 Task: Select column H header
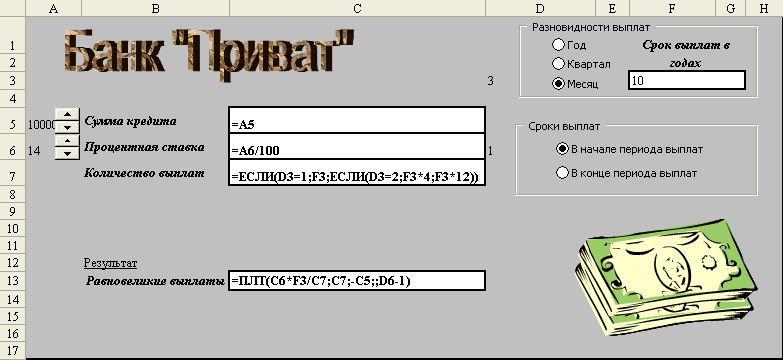pyautogui.click(x=764, y=8)
